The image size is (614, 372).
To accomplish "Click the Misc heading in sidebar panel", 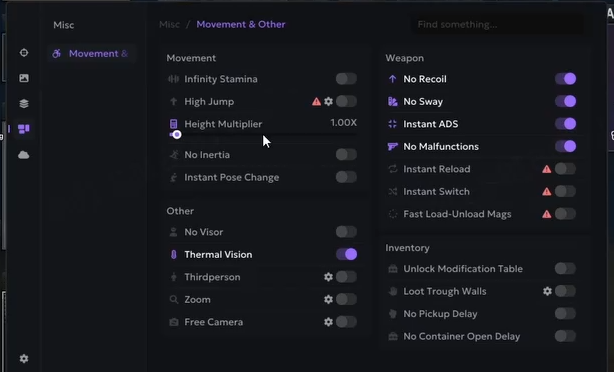I will tap(64, 25).
